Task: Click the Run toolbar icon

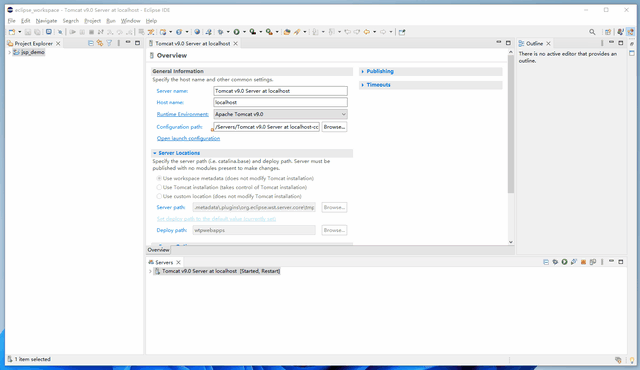Action: (236, 32)
